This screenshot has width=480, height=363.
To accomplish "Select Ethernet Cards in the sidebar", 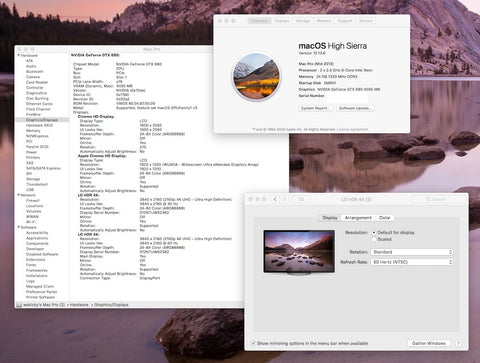I will (39, 104).
